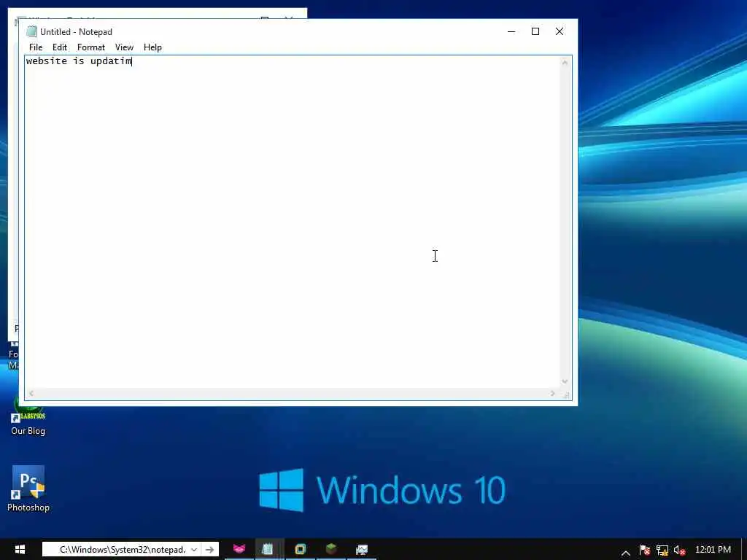
Task: Open the green cube taskbar app
Action: pos(331,550)
